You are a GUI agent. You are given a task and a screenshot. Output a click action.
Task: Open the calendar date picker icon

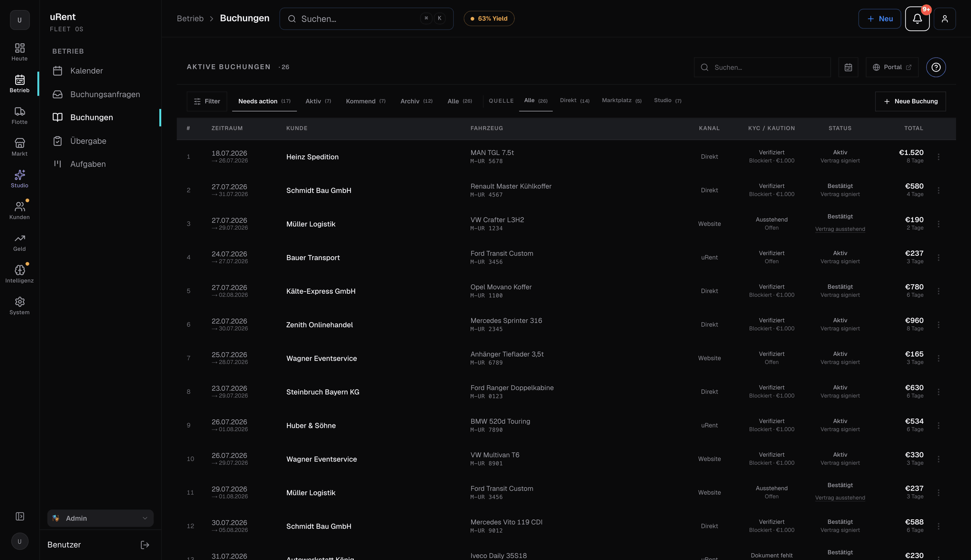(848, 67)
